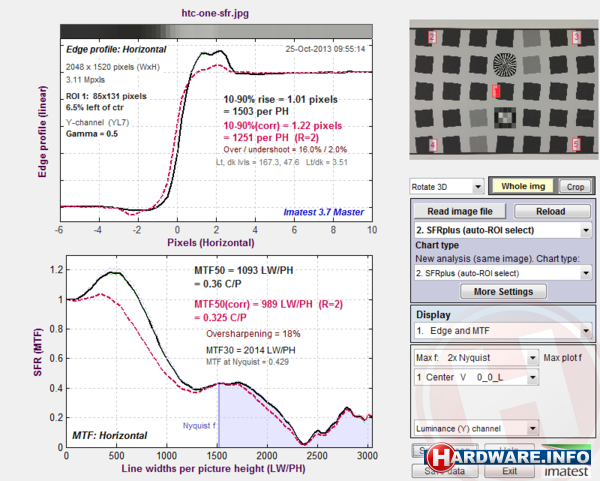Image resolution: width=600 pixels, height=481 pixels.
Task: Click ROI marker 1 in chart thumbnail
Action: pyautogui.click(x=496, y=91)
